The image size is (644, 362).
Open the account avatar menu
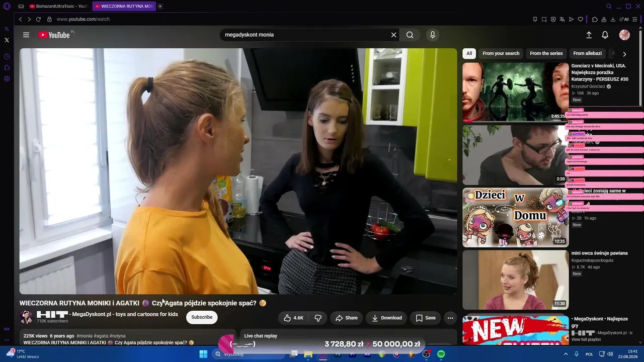(624, 35)
